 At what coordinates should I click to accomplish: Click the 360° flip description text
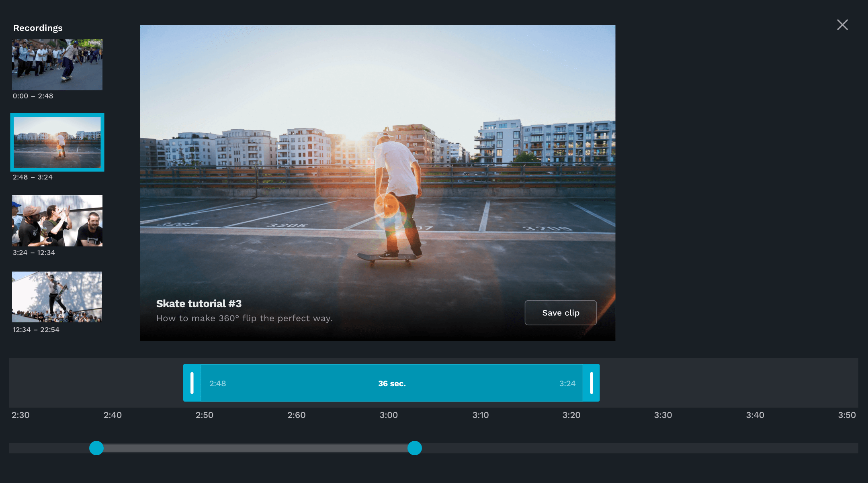pyautogui.click(x=244, y=318)
